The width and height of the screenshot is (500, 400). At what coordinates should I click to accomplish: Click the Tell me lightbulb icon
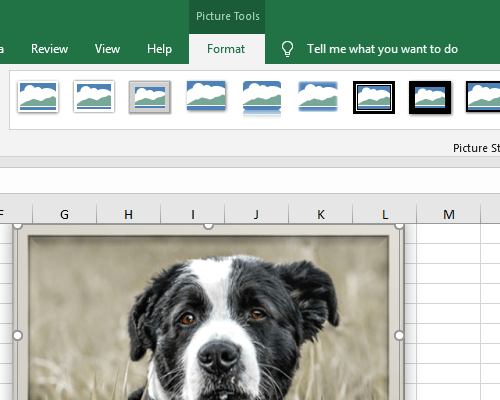pyautogui.click(x=287, y=49)
